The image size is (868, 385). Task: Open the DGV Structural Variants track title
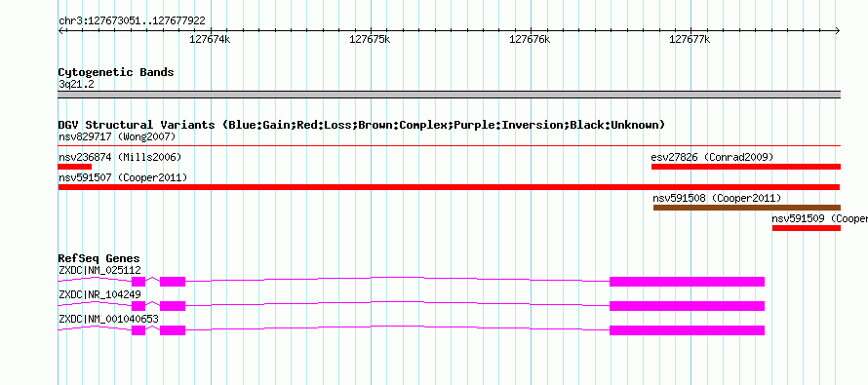pos(361,125)
